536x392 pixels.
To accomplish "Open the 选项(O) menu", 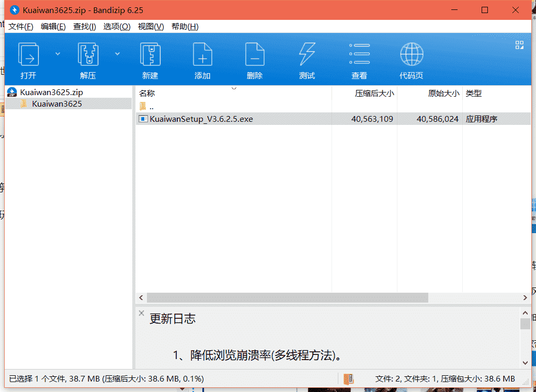I will click(117, 27).
